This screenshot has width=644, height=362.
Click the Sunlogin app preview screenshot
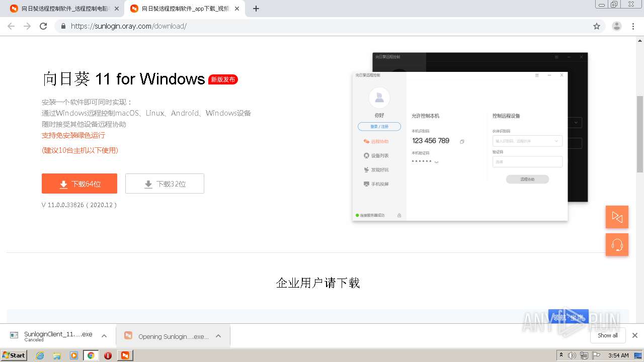coord(470,136)
